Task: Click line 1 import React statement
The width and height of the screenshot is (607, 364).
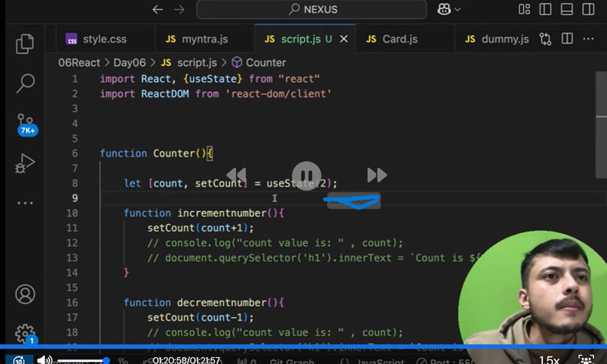Action: tap(210, 78)
